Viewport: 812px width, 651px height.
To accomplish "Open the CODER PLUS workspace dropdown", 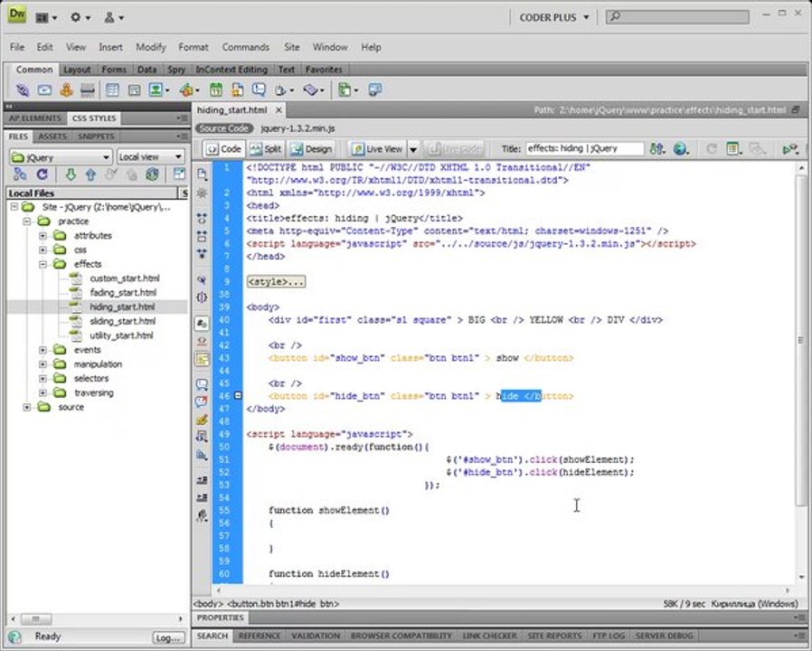I will click(x=554, y=17).
